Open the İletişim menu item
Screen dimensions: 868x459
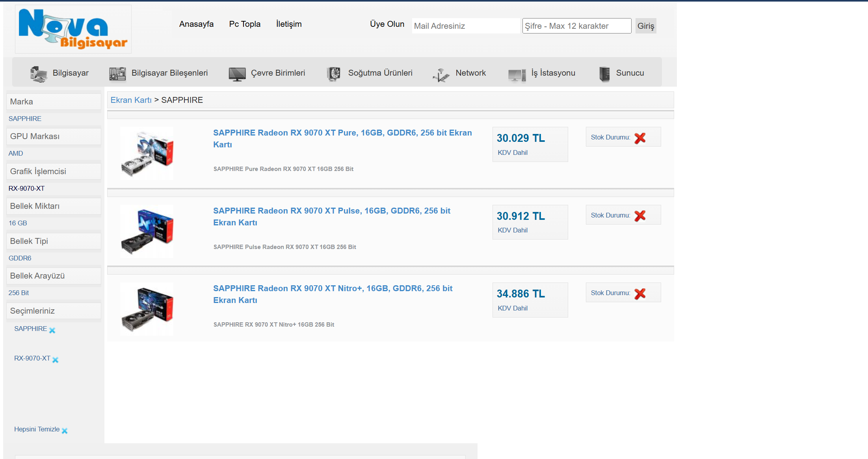click(x=289, y=24)
